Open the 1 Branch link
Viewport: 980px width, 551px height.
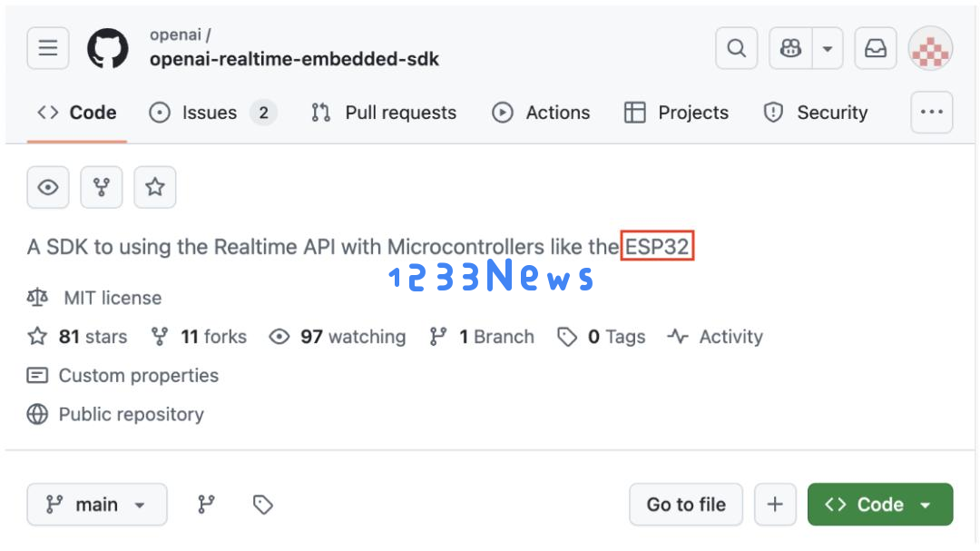[482, 337]
